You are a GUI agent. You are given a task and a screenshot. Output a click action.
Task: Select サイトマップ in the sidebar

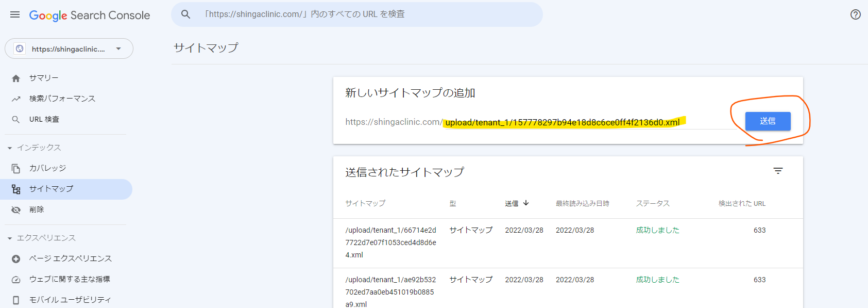(51, 189)
